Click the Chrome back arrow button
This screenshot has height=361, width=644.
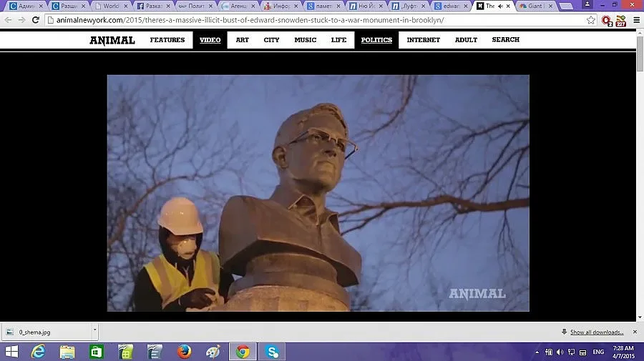point(8,20)
